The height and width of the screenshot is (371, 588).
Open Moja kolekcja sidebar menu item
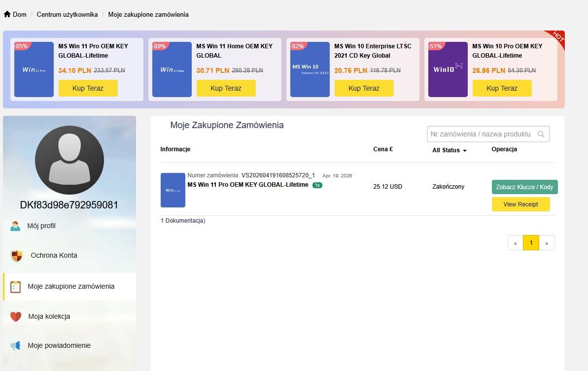49,317
